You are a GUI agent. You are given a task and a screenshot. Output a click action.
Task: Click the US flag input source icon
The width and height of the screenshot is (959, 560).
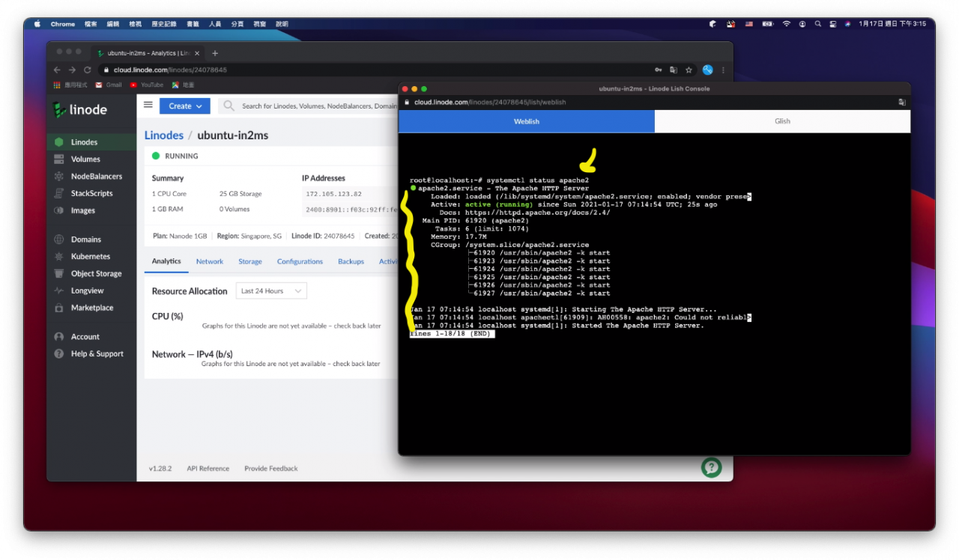(748, 24)
